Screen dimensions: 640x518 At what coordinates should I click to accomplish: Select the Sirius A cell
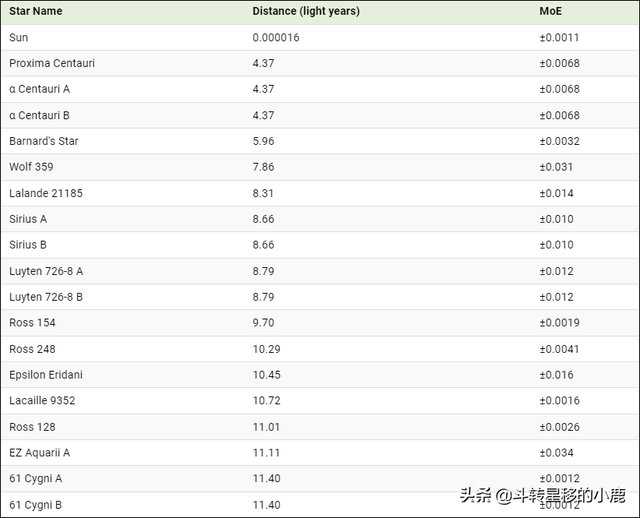28,219
